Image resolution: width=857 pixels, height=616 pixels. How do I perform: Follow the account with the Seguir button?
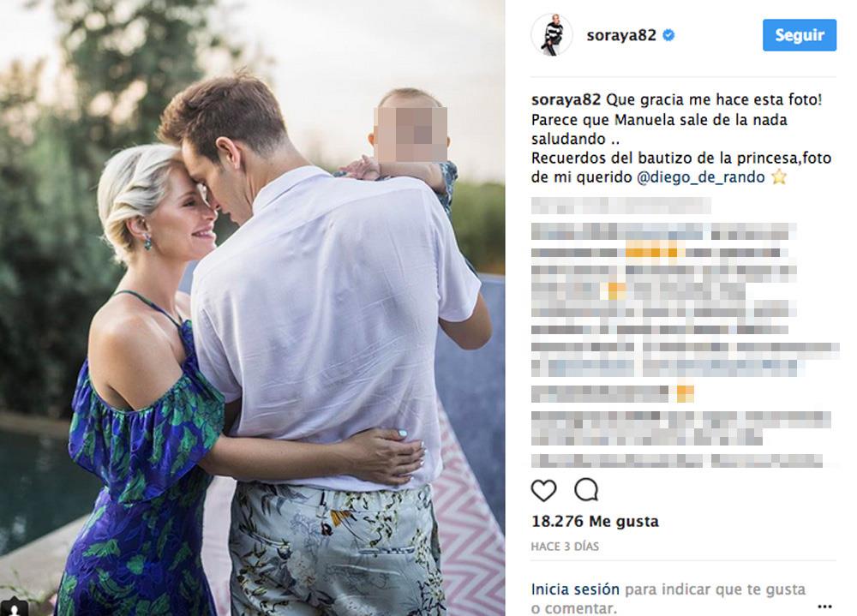(799, 35)
